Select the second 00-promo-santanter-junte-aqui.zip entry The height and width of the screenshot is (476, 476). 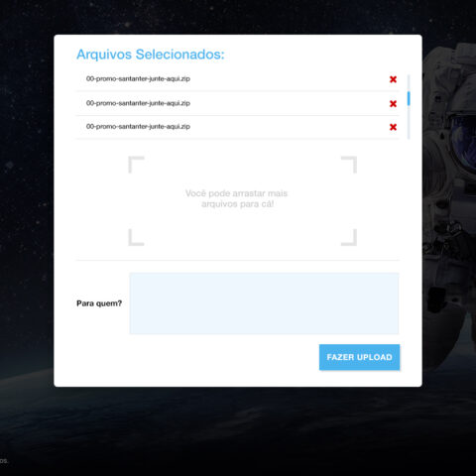pyautogui.click(x=237, y=103)
